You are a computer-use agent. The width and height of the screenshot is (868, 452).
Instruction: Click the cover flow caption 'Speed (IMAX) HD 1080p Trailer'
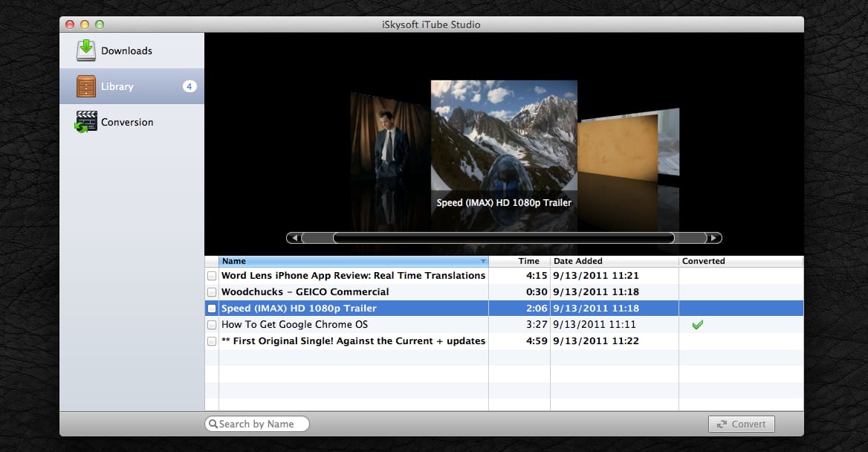click(x=504, y=203)
